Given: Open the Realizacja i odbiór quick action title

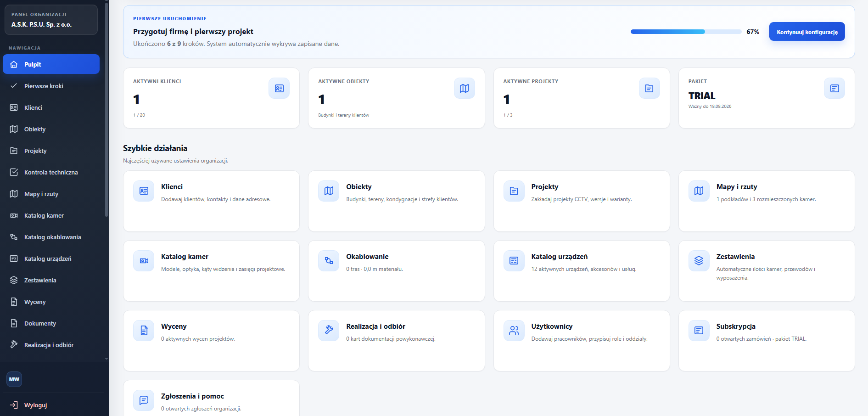Looking at the screenshot, I should (375, 326).
